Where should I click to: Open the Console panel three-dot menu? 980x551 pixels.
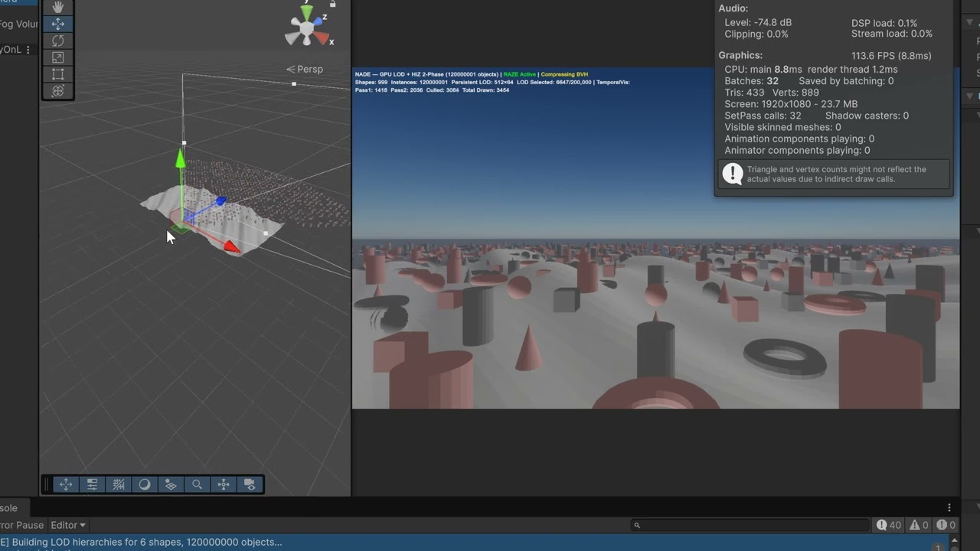pyautogui.click(x=949, y=508)
